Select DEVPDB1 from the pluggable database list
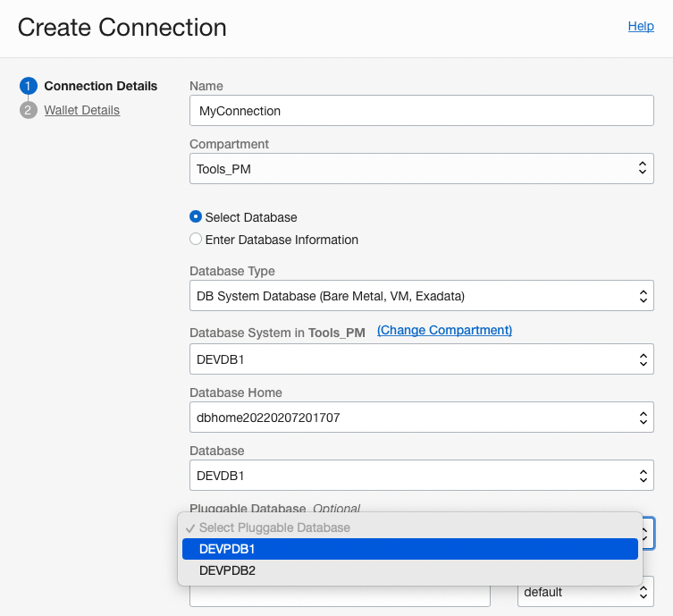Screen dimensions: 673x616 tap(409, 549)
